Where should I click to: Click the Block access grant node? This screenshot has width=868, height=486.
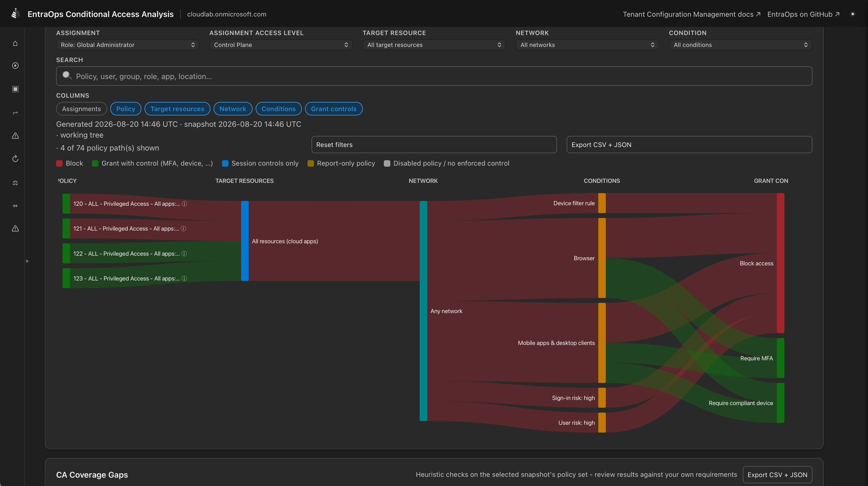780,263
